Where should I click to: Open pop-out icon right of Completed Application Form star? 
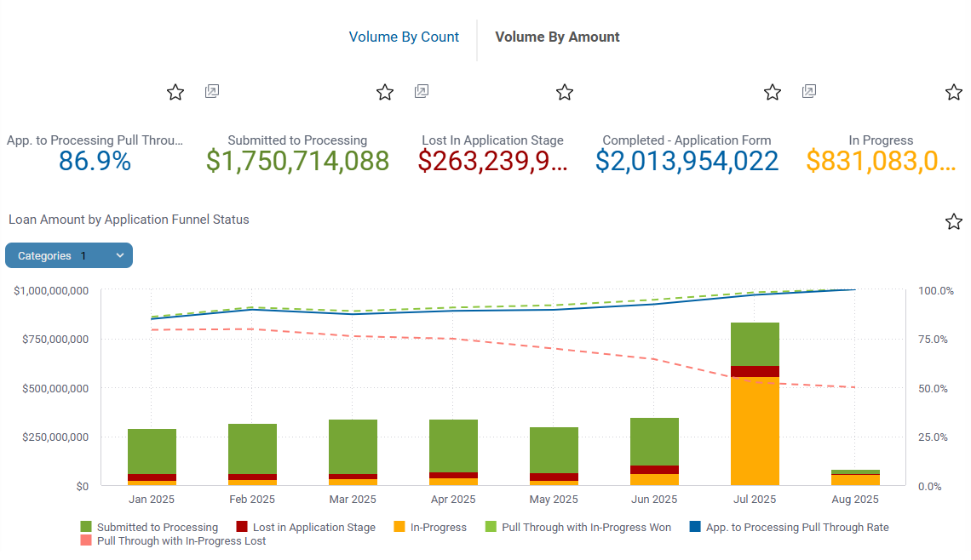pyautogui.click(x=809, y=91)
